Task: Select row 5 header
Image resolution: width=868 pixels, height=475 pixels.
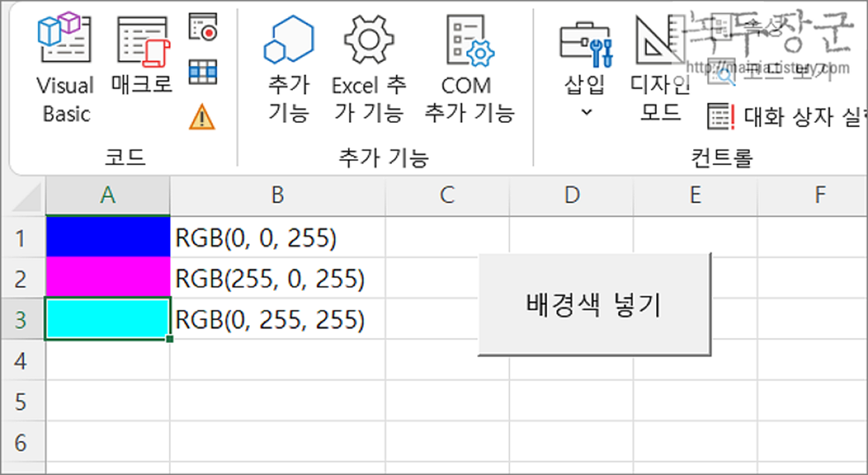Action: (x=22, y=401)
